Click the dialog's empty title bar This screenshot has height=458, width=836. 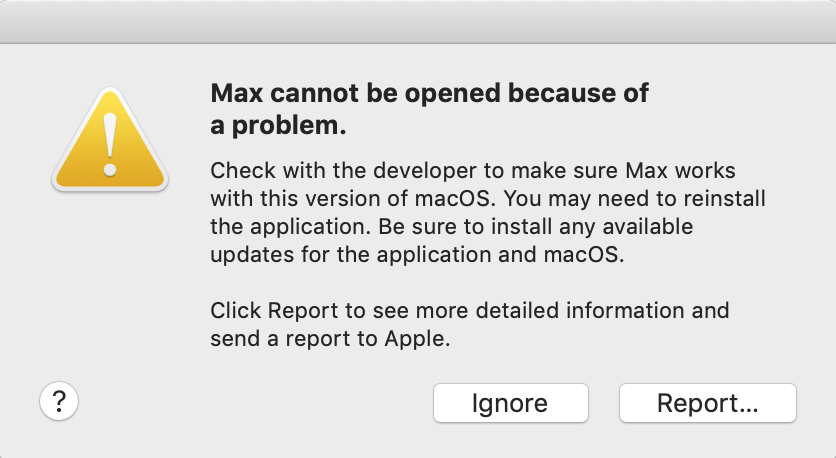[418, 22]
